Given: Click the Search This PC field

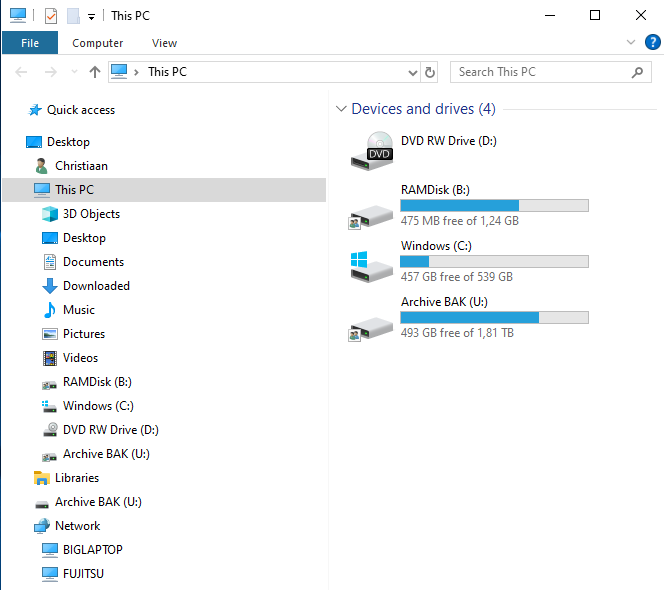Looking at the screenshot, I should (540, 72).
